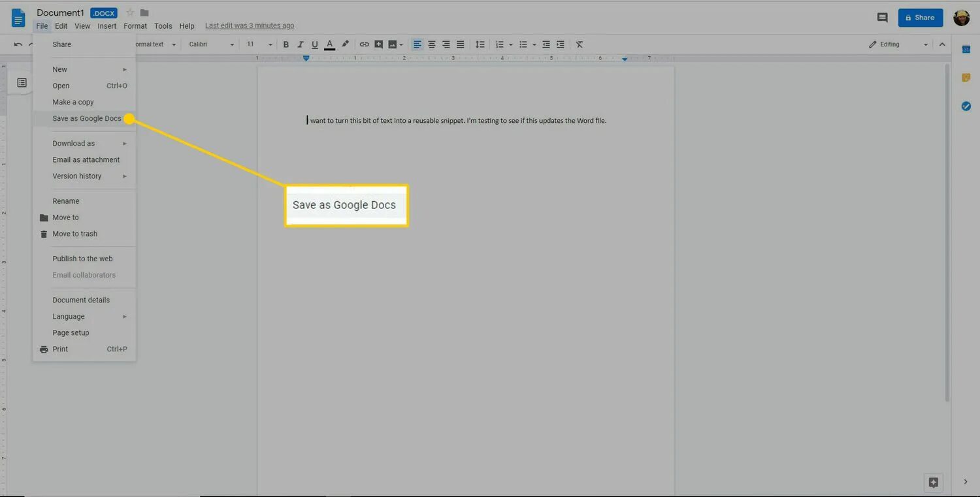Open the bulleted list style dropdown arrow

tap(534, 44)
